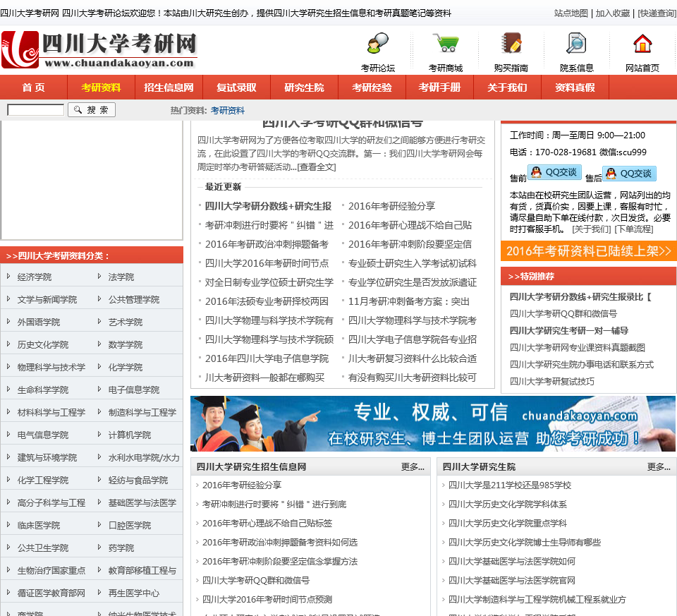The width and height of the screenshot is (677, 616).
Task: Select 数学学院 category
Action: point(126,345)
